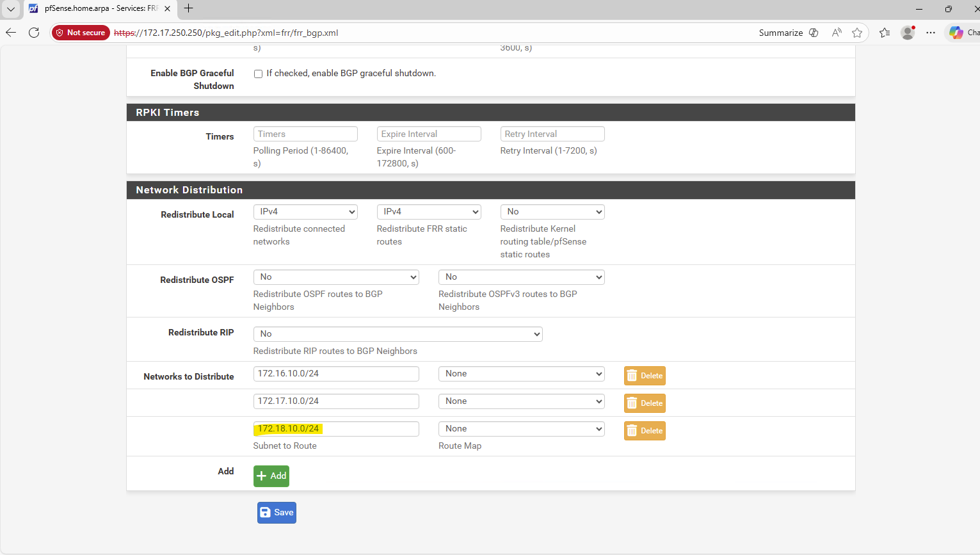The height and width of the screenshot is (555, 980).
Task: Click the browser back arrow
Action: click(x=11, y=33)
